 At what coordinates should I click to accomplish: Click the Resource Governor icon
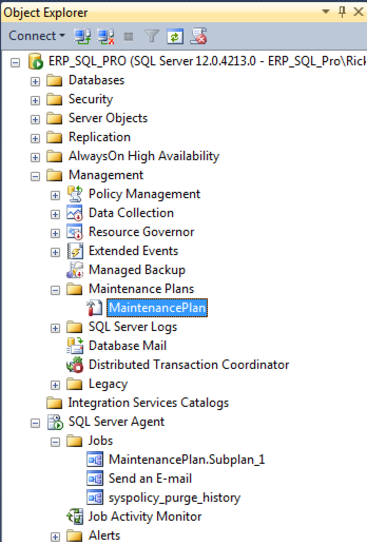pos(75,232)
